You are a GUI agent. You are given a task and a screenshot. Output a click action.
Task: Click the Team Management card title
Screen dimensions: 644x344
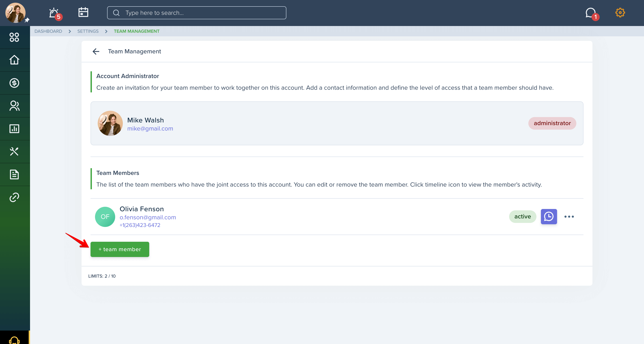(x=134, y=52)
